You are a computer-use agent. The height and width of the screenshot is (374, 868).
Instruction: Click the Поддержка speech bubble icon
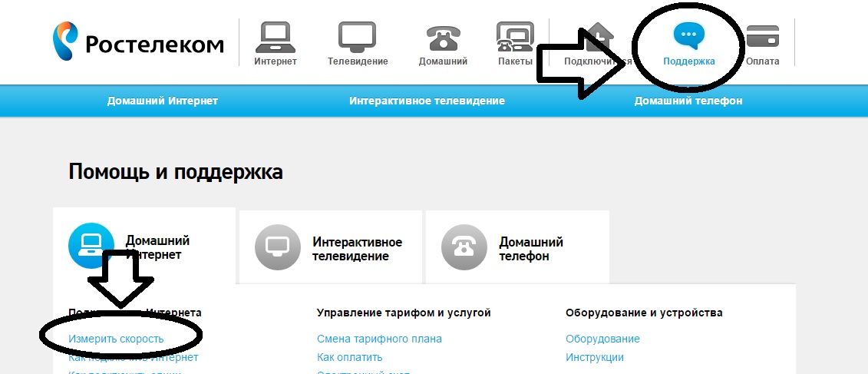click(x=688, y=36)
